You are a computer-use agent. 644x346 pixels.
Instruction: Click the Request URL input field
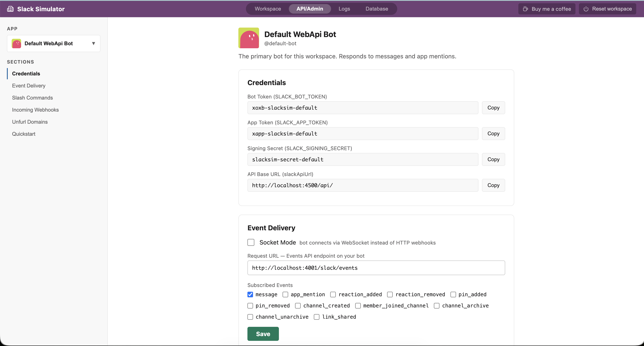coord(376,268)
